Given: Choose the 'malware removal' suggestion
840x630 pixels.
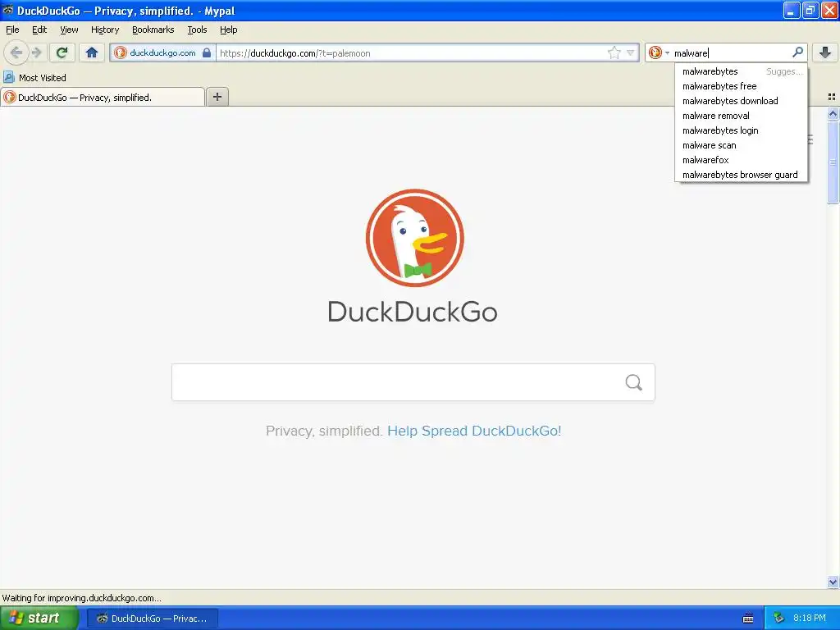Looking at the screenshot, I should (x=741, y=116).
